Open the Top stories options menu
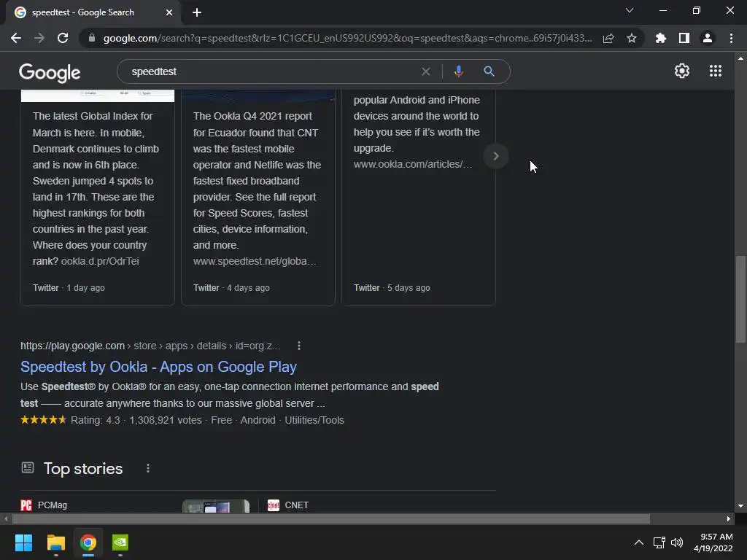The height and width of the screenshot is (560, 747). pos(148,469)
